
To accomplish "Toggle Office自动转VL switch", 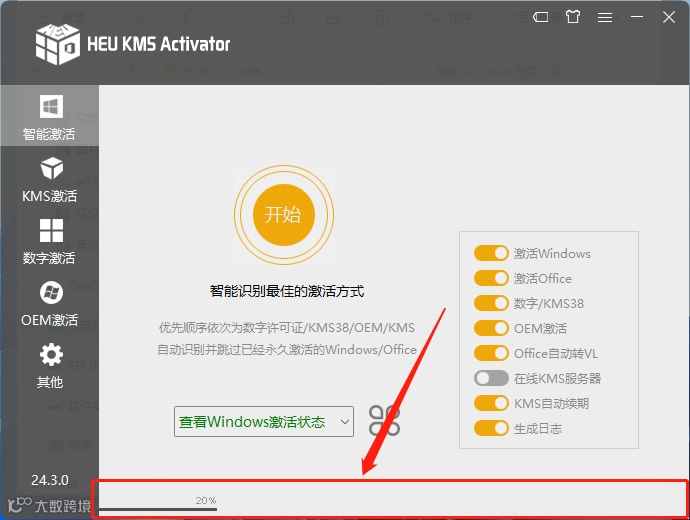I will (x=491, y=353).
